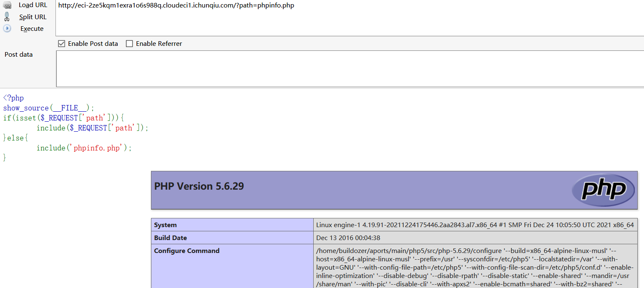The image size is (644, 288).
Task: Click the show_source(__FILE__) code line
Action: click(49, 108)
